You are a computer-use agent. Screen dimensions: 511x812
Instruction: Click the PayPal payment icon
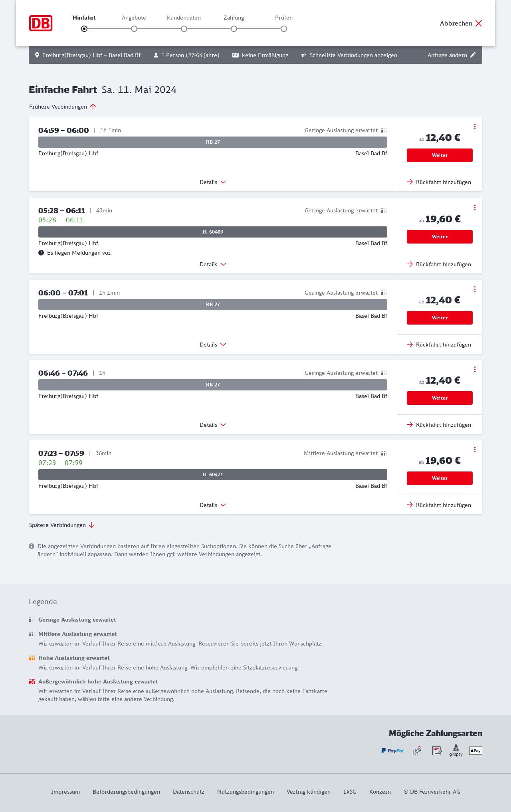[392, 751]
